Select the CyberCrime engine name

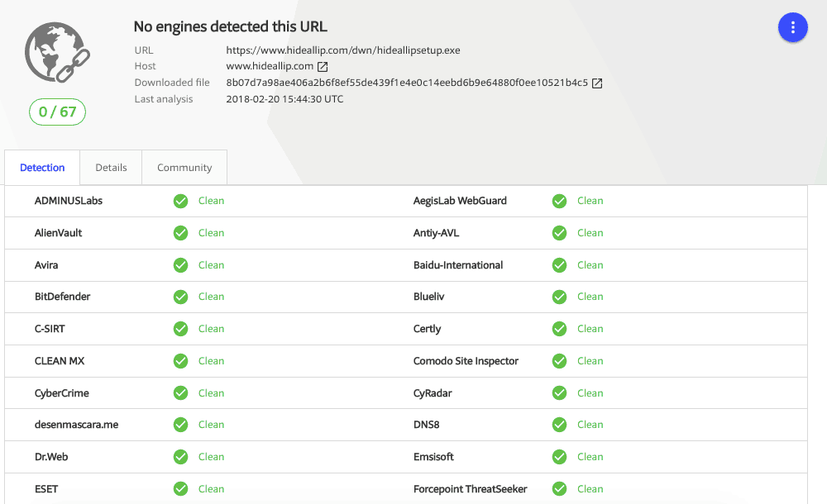coord(62,393)
